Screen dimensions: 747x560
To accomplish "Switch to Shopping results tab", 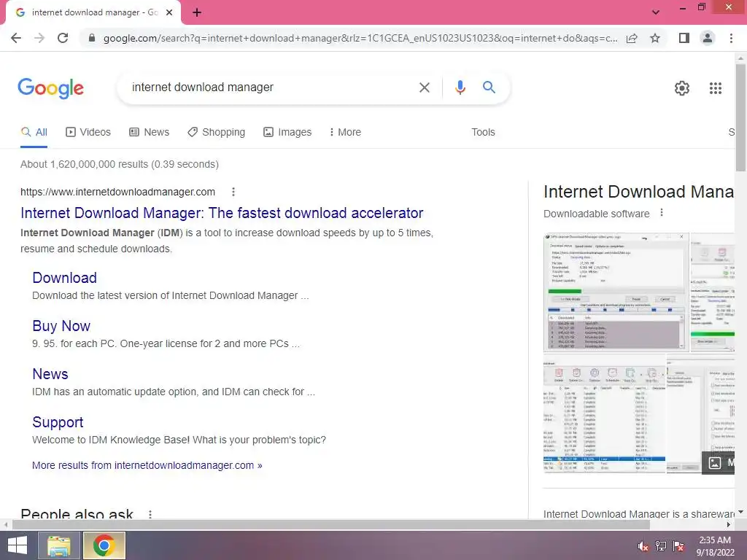I will coord(216,133).
